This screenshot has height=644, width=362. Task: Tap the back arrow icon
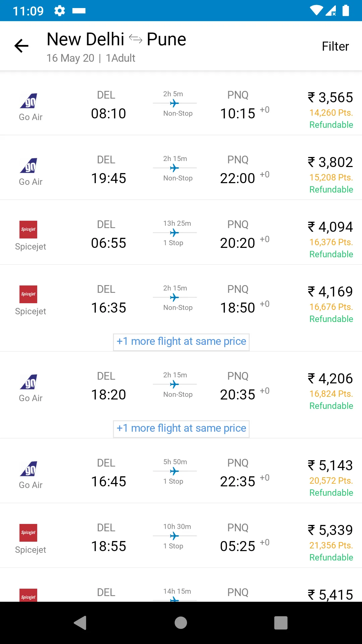click(x=21, y=46)
